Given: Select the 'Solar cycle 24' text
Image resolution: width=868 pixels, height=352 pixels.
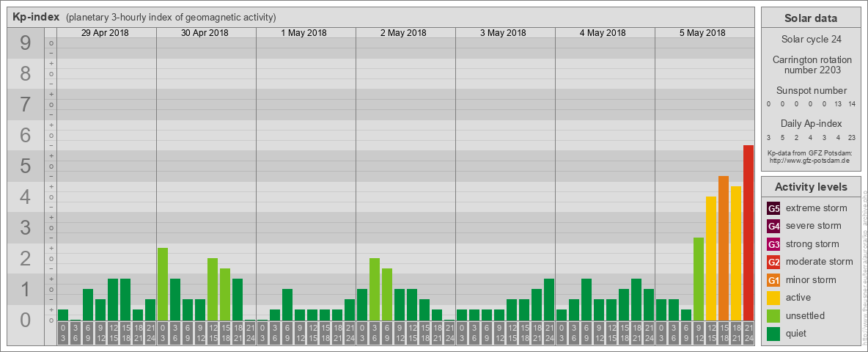Looking at the screenshot, I should pyautogui.click(x=811, y=40).
